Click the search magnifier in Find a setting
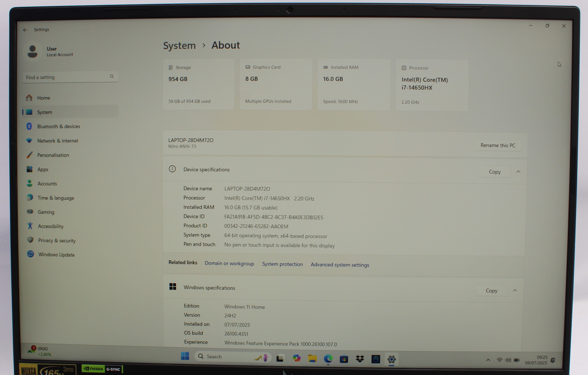 (112, 76)
